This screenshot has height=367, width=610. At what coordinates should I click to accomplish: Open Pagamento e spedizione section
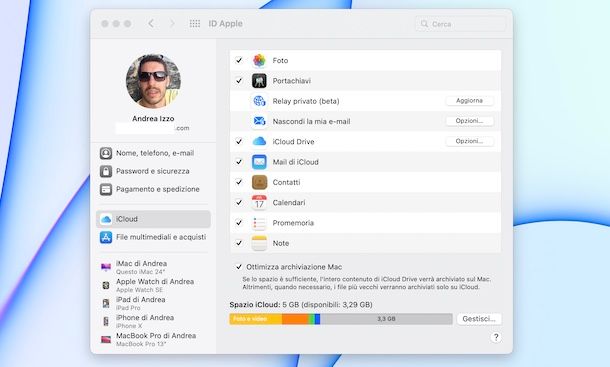coord(153,189)
